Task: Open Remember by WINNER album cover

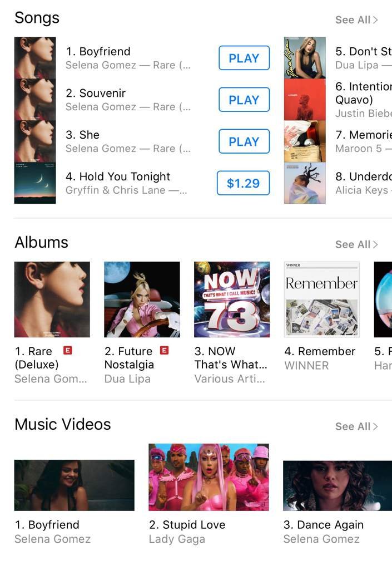Action: [322, 299]
